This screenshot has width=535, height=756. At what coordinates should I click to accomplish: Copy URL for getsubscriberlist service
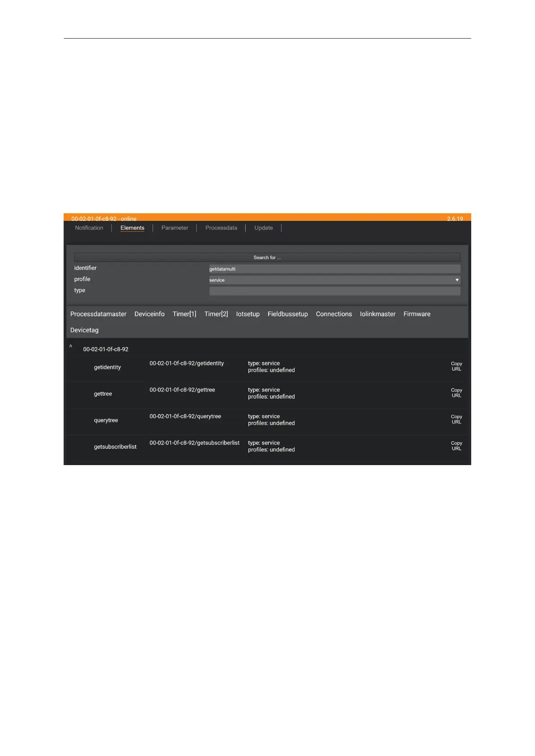[x=456, y=446]
